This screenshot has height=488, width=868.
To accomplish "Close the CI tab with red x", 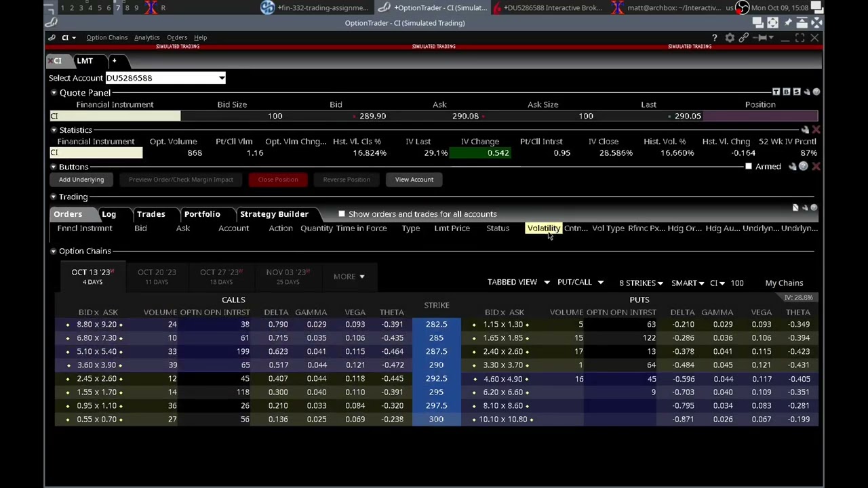I will click(50, 61).
